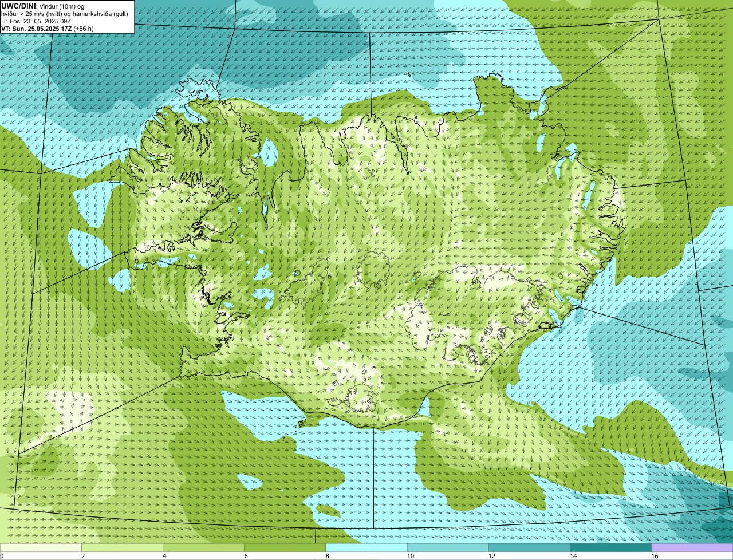Screen dimensions: 733x560
Task: Select the 'hviður > 25 m/s (hvítt)' legend line
Action: [x=66, y=13]
